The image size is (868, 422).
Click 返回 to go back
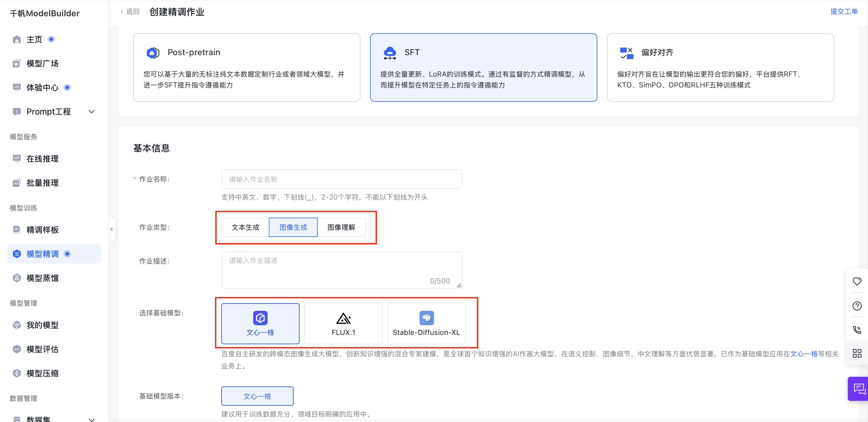tap(130, 11)
